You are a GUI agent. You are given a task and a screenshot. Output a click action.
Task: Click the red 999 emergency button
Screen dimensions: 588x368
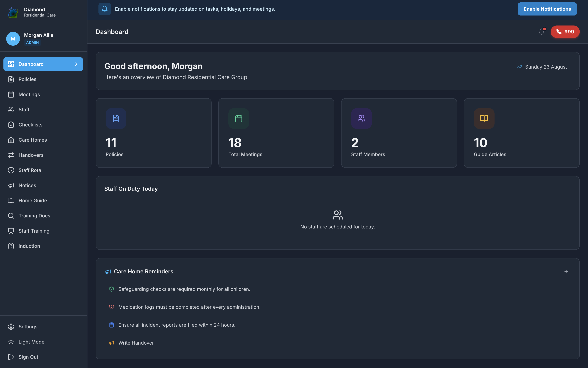coord(565,32)
